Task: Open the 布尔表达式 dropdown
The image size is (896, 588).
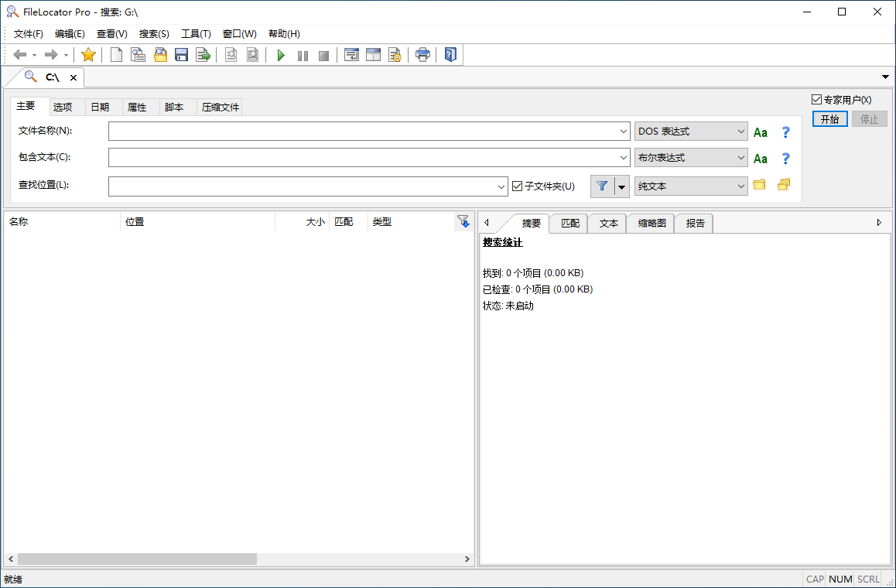Action: 691,158
